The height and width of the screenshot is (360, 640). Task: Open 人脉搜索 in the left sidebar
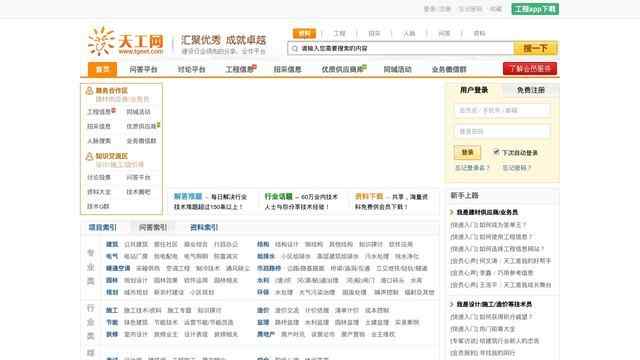tap(99, 141)
